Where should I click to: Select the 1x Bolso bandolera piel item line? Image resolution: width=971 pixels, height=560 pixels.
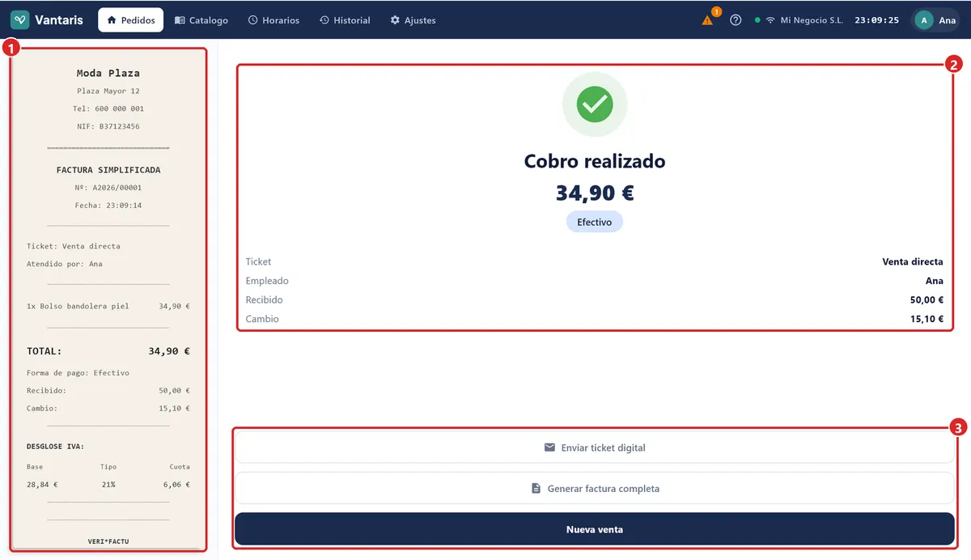coord(108,307)
